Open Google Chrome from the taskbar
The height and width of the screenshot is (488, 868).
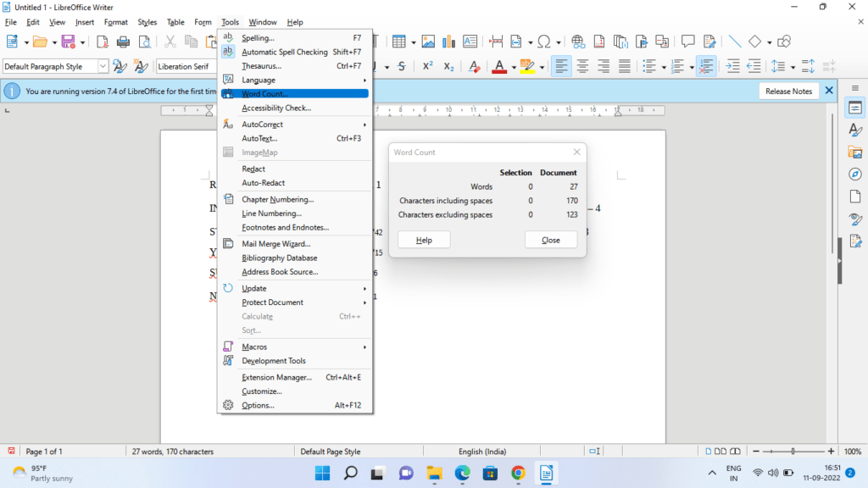click(518, 473)
